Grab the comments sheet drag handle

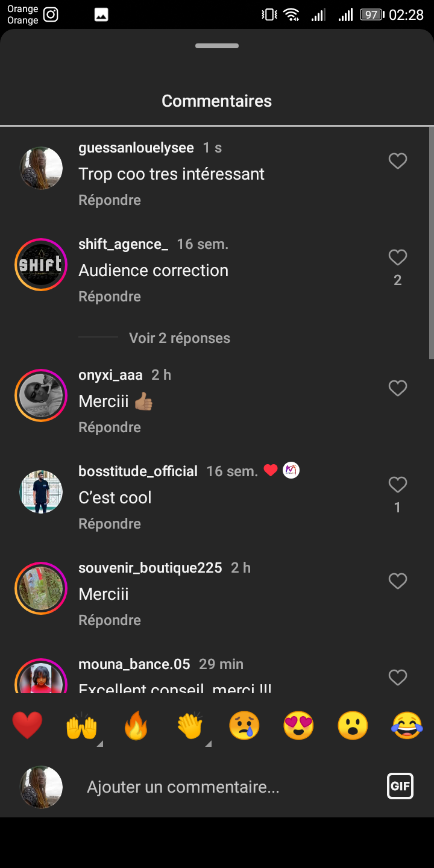217,46
